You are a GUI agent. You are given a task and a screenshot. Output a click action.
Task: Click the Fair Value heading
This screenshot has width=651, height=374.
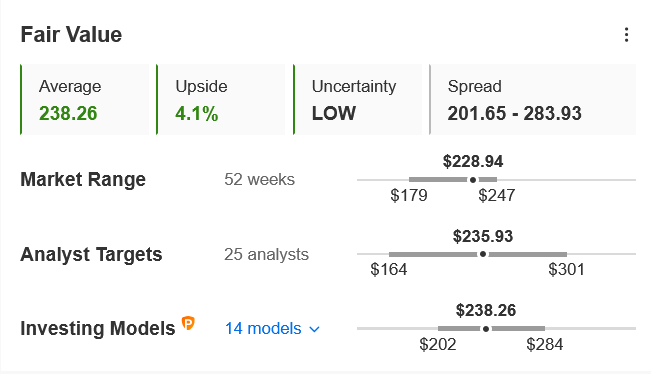pos(71,34)
